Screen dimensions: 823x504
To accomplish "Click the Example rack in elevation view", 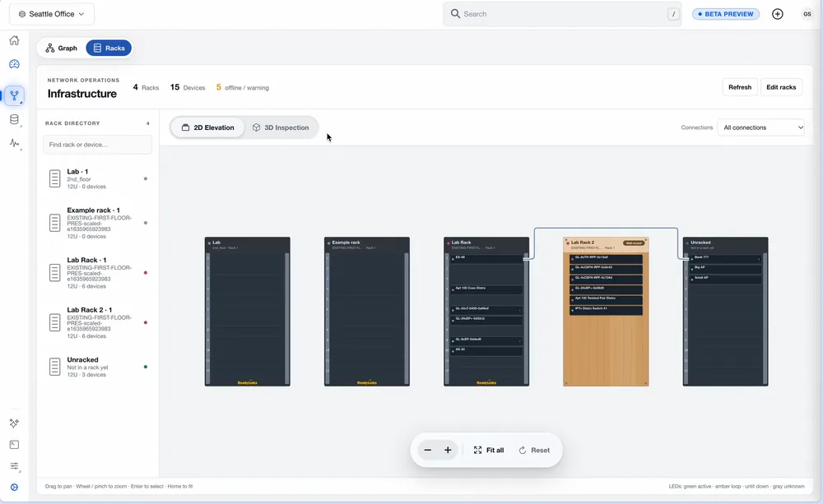I will [x=367, y=312].
